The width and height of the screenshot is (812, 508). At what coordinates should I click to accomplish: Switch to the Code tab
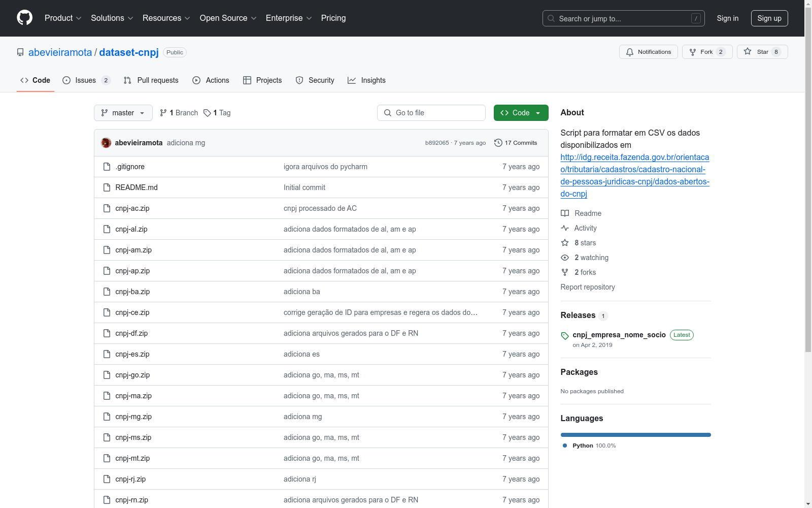(x=36, y=80)
